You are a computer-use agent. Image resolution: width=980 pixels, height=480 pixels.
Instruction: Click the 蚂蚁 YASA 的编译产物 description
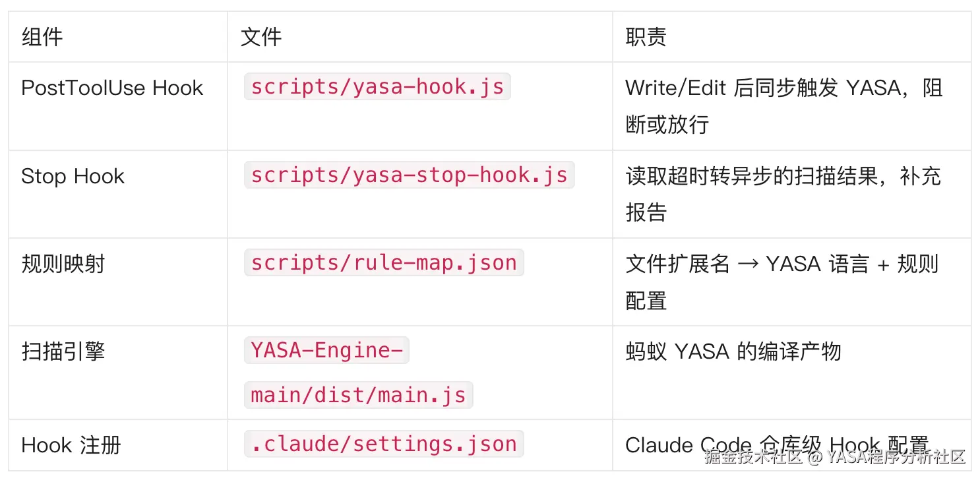[x=733, y=351]
